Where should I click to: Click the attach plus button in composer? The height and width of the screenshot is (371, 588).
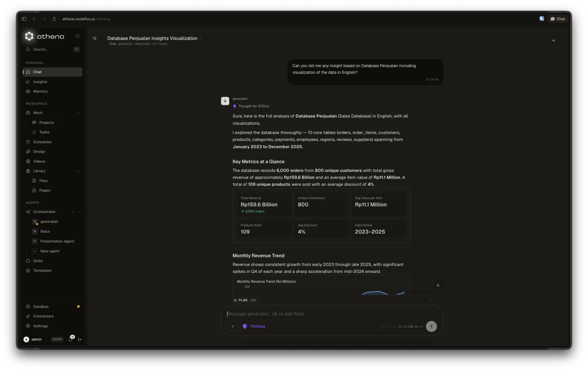point(233,326)
